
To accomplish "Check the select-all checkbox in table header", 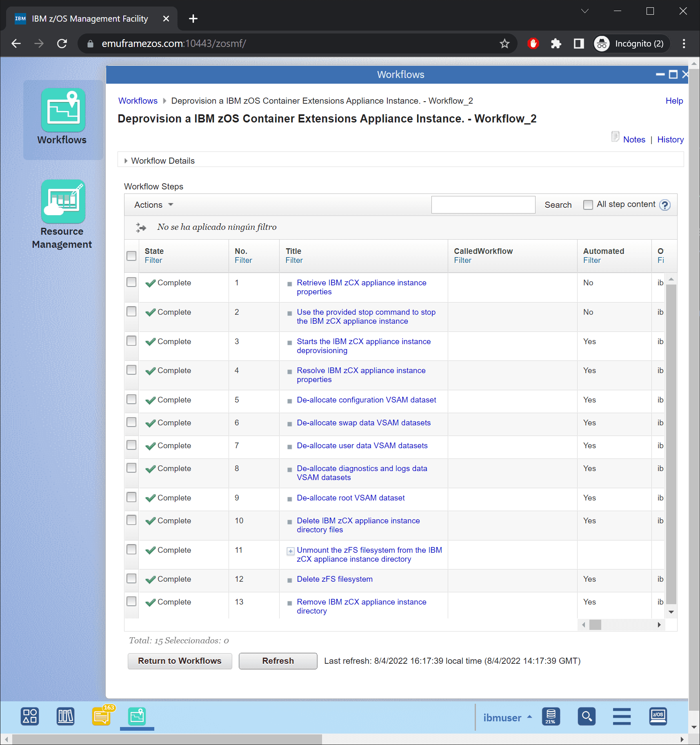I will tap(131, 256).
